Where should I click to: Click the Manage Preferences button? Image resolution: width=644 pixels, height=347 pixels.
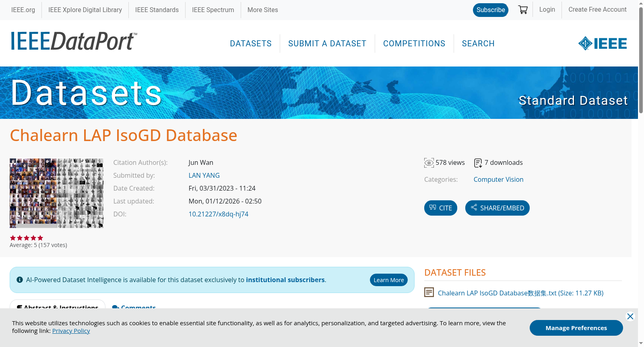576,328
